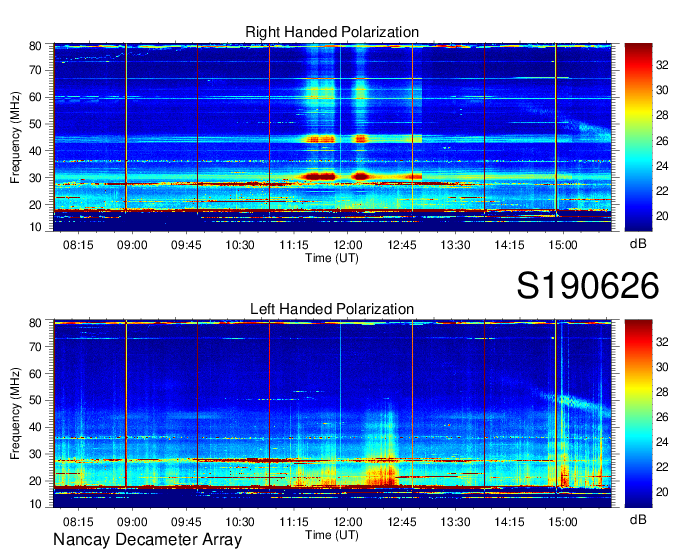Click the 26 dB label on Left Handed color bar
The image size is (680, 552).
[x=662, y=417]
